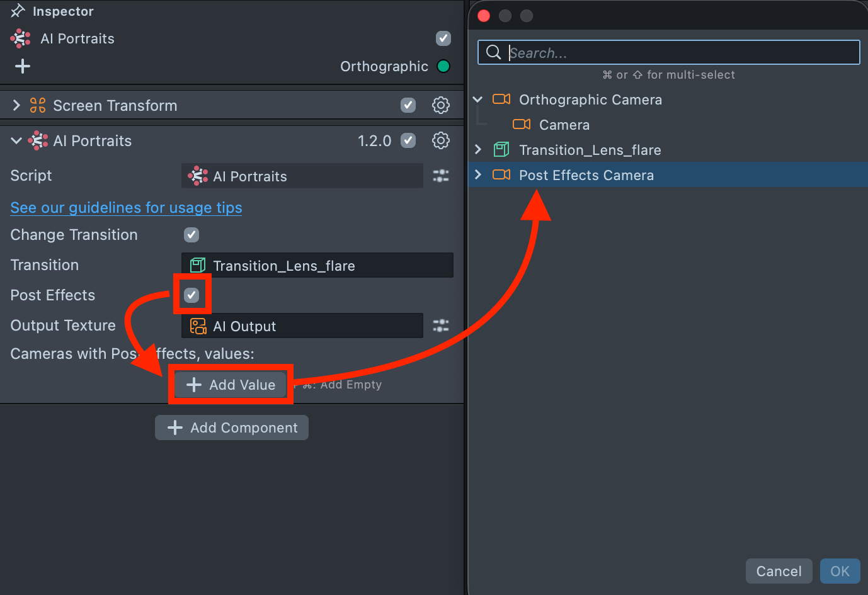Select Post Effects Camera in the list

tap(586, 175)
